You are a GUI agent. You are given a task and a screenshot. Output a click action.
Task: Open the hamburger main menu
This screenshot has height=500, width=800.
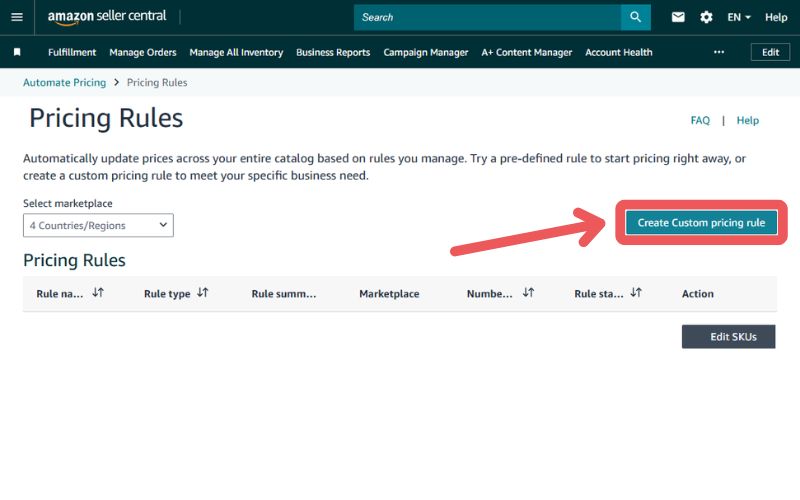(x=17, y=17)
